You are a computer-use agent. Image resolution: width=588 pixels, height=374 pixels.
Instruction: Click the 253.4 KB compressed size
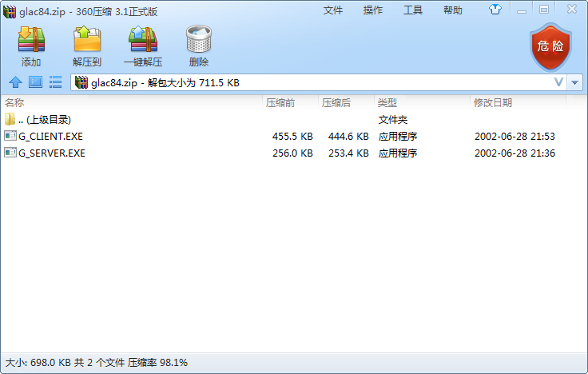[x=348, y=153]
